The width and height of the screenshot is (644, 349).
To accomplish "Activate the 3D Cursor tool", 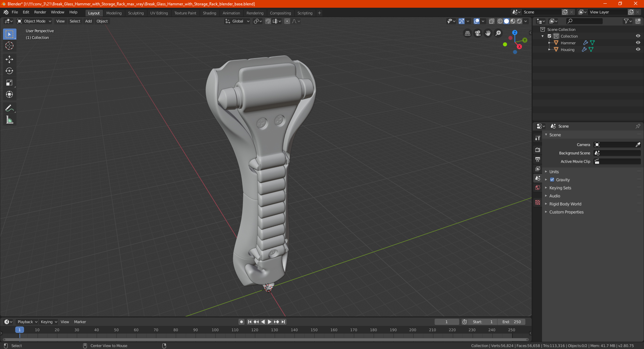I will click(9, 46).
